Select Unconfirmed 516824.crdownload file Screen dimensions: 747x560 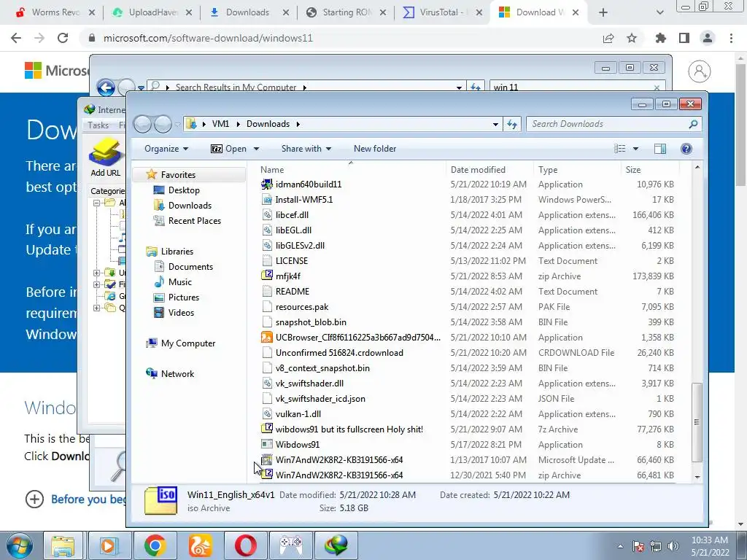(x=339, y=353)
